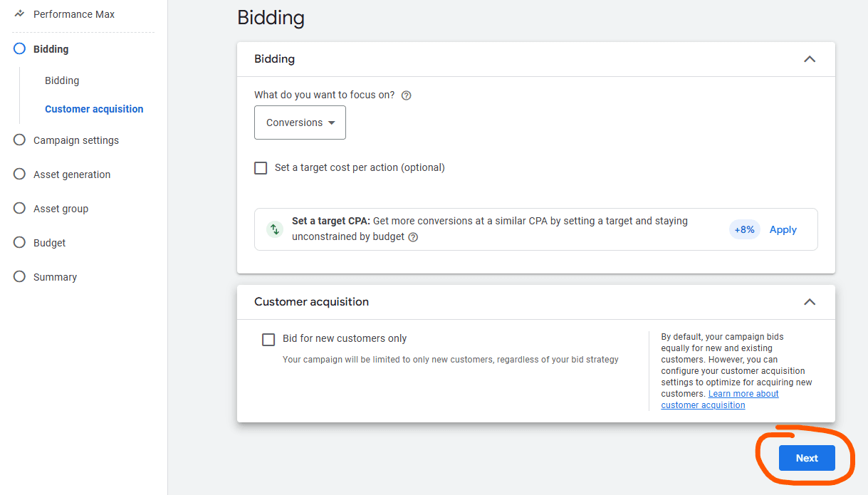
Task: Click the +8% improvement badge
Action: coord(744,229)
